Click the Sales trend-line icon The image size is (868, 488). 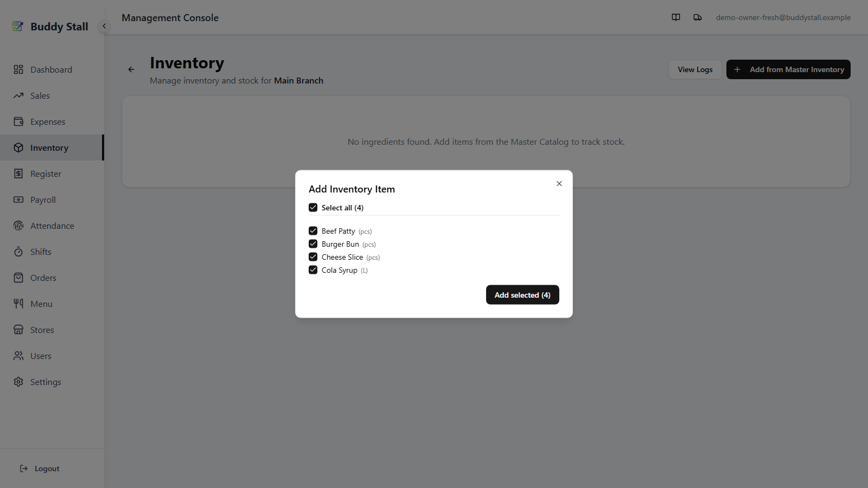point(18,95)
